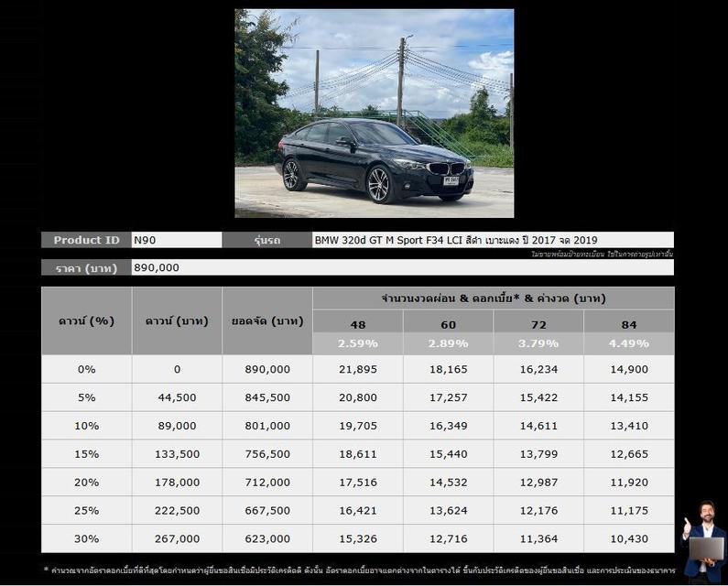Click the 10,430 monthly payment cell
The height and width of the screenshot is (586, 728).
(x=628, y=538)
